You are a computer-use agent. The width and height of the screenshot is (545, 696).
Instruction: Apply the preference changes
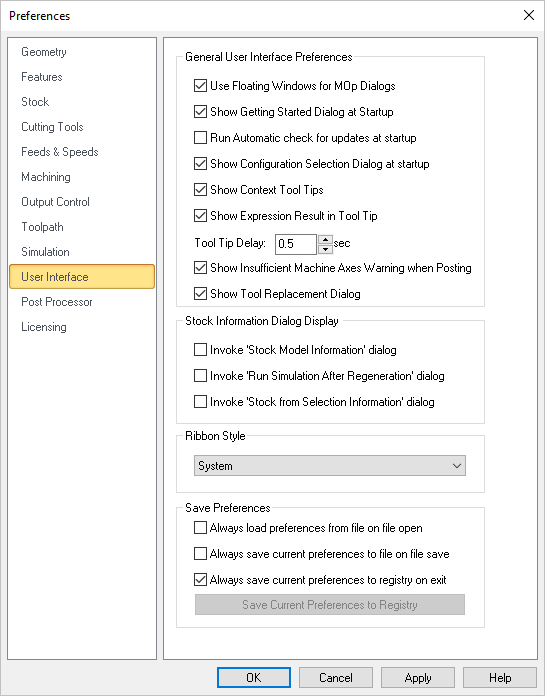click(418, 678)
